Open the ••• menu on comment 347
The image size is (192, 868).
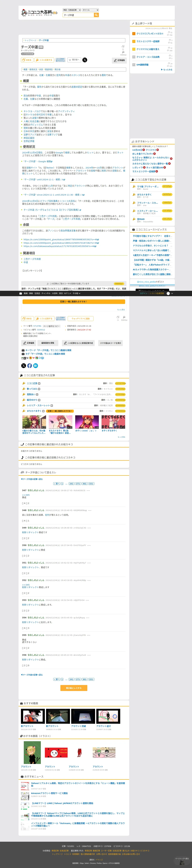88,491
